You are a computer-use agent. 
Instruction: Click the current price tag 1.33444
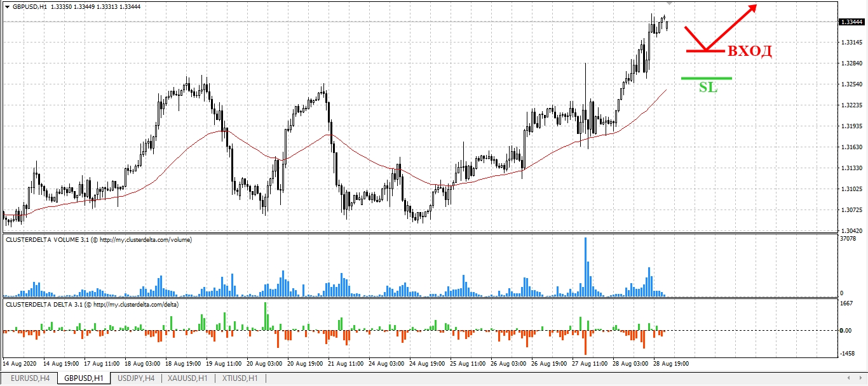click(851, 22)
